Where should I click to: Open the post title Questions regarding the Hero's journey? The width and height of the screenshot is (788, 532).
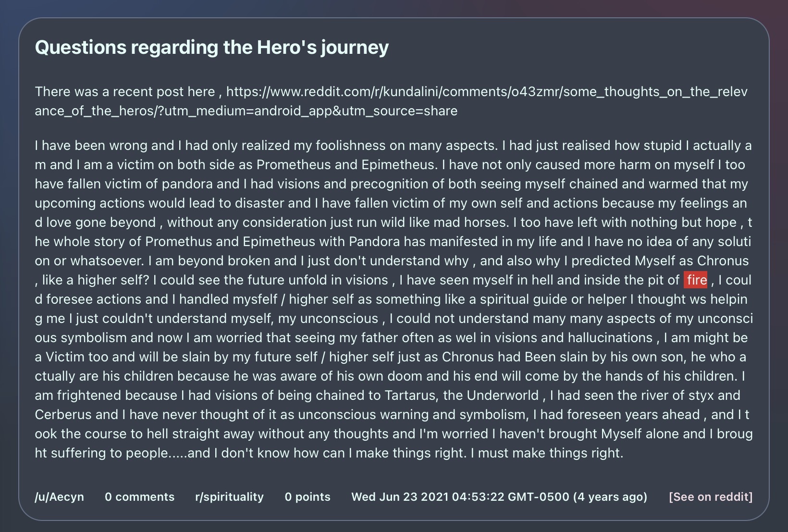click(x=211, y=48)
